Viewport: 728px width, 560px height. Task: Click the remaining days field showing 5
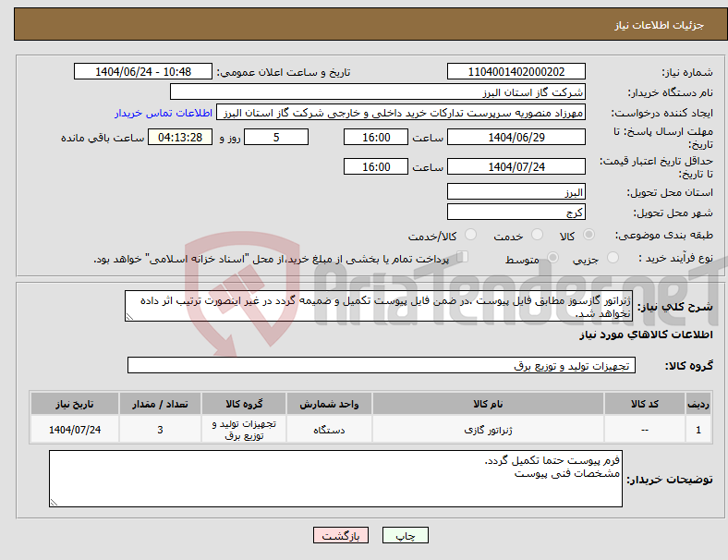[276, 137]
